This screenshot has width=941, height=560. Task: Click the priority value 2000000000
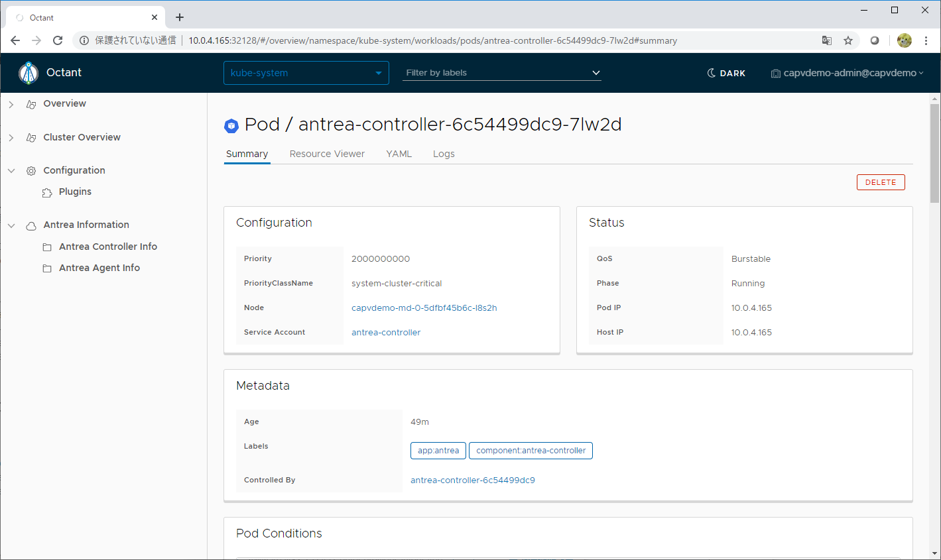click(x=381, y=258)
